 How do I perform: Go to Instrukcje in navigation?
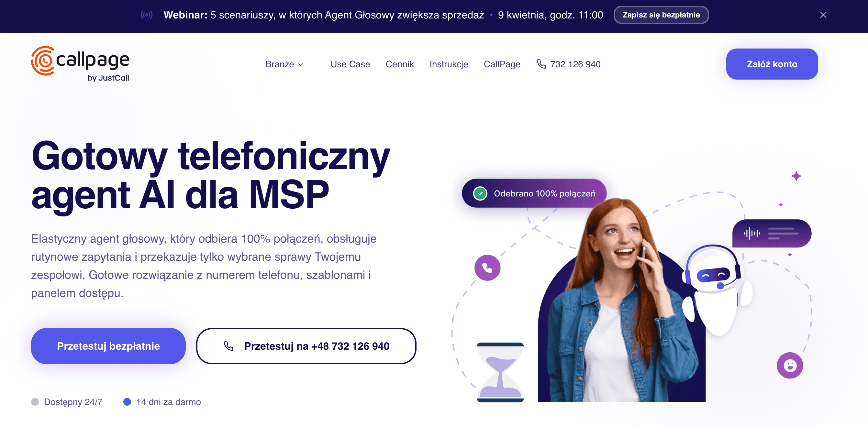[449, 64]
